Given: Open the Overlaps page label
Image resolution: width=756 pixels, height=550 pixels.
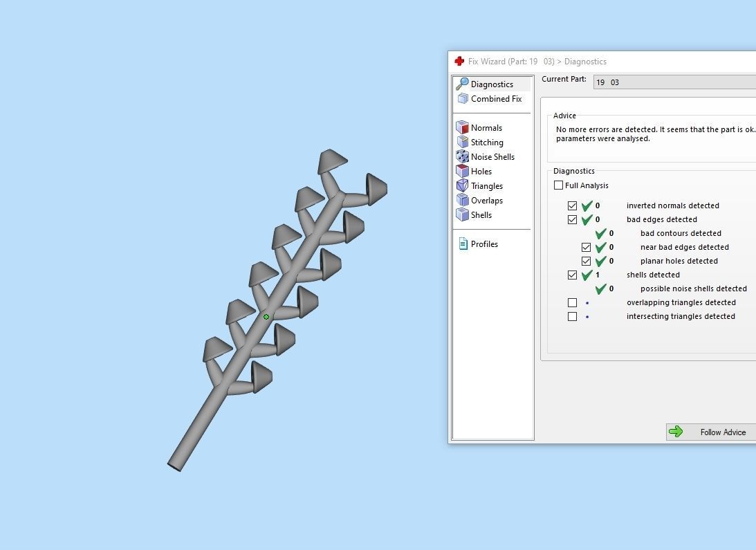Looking at the screenshot, I should pyautogui.click(x=487, y=200).
